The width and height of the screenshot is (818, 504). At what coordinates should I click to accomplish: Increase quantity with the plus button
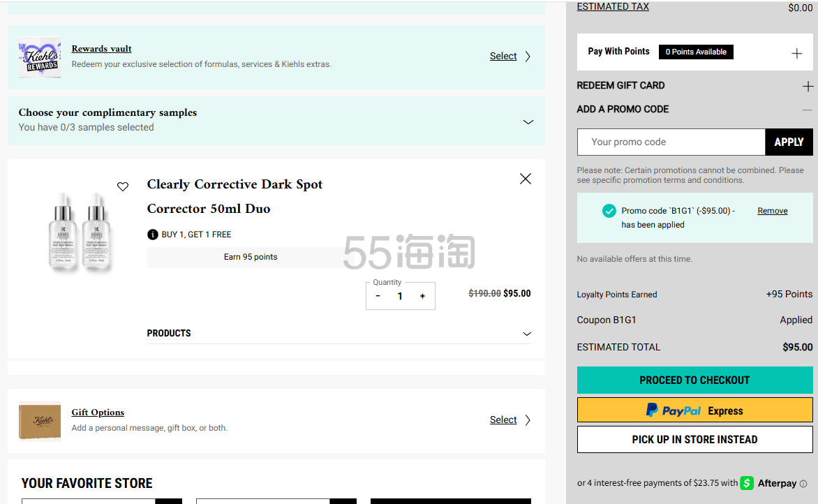point(422,296)
